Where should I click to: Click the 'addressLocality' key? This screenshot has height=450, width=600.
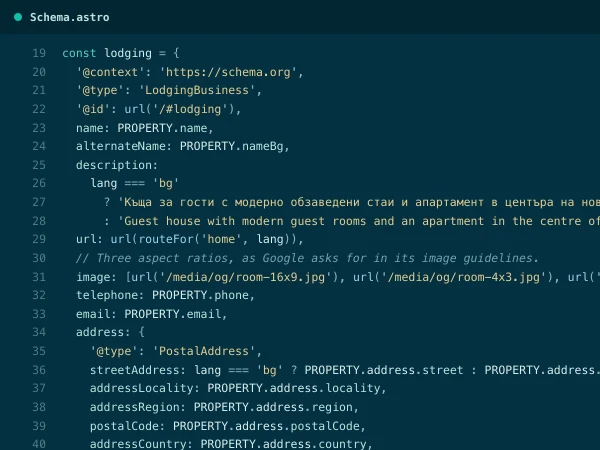[142, 388]
